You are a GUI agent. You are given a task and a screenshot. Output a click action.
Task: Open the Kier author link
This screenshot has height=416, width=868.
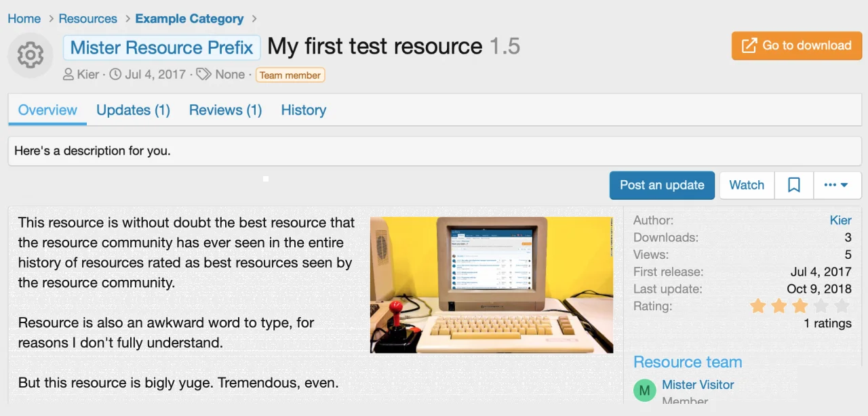pyautogui.click(x=841, y=220)
